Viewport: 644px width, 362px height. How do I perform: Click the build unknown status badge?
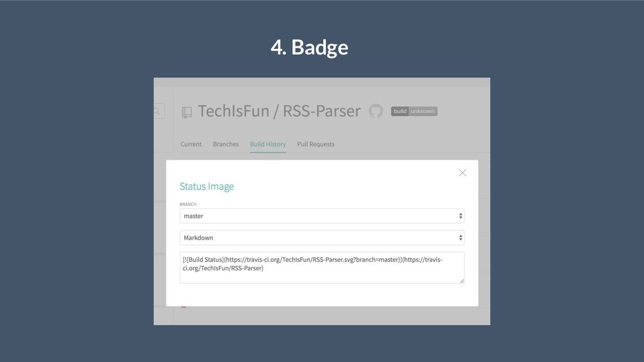point(414,111)
